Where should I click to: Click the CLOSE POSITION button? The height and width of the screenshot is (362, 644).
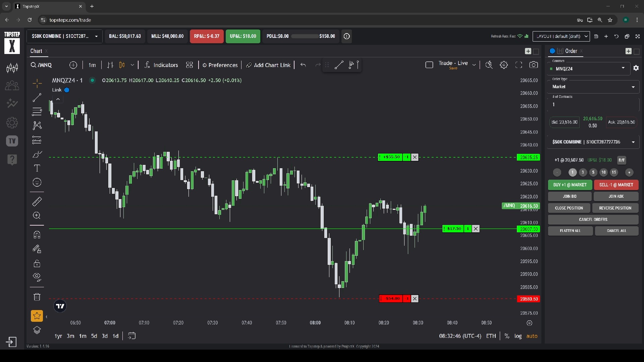point(569,208)
